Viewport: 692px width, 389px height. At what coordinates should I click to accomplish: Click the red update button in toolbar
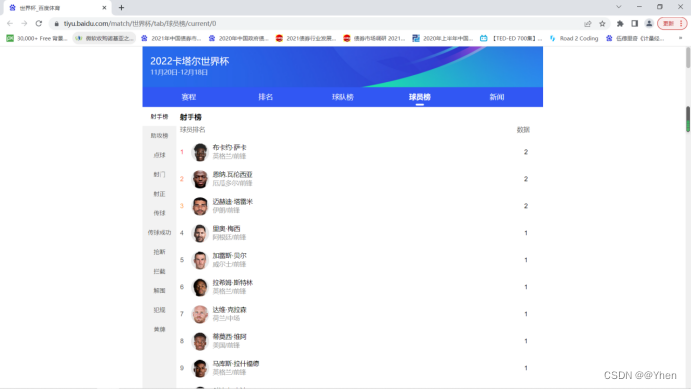pos(672,24)
